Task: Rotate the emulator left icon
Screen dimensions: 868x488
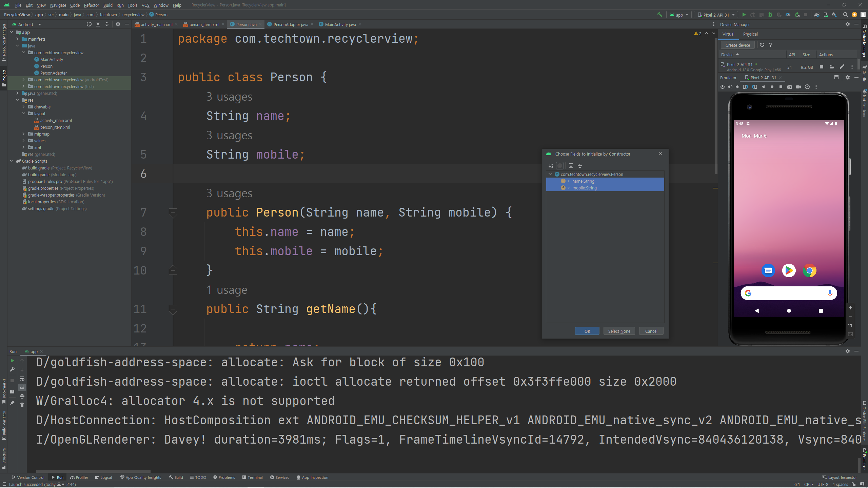Action: pyautogui.click(x=745, y=87)
